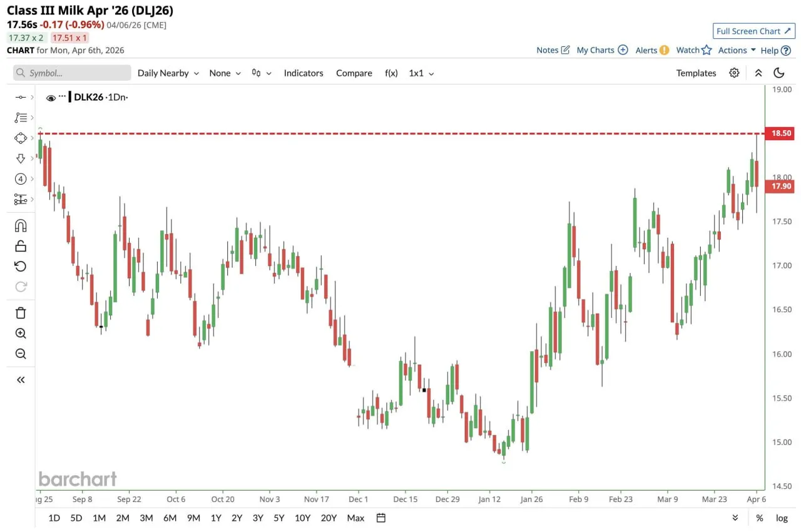Open the Daily Nearby dropdown
This screenshot has height=532, width=801.
168,73
